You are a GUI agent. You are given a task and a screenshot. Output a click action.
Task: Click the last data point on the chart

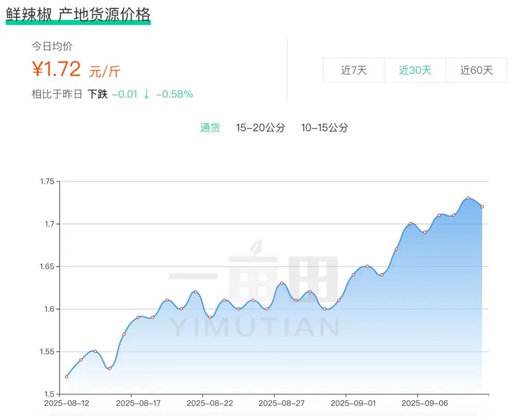[x=482, y=206]
